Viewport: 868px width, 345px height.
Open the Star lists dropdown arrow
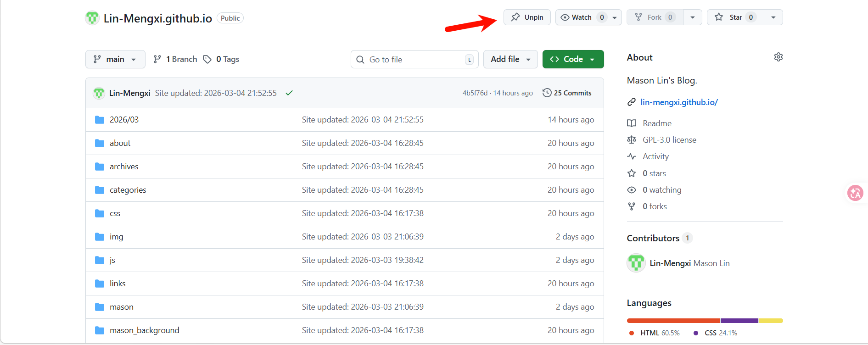[x=773, y=17]
